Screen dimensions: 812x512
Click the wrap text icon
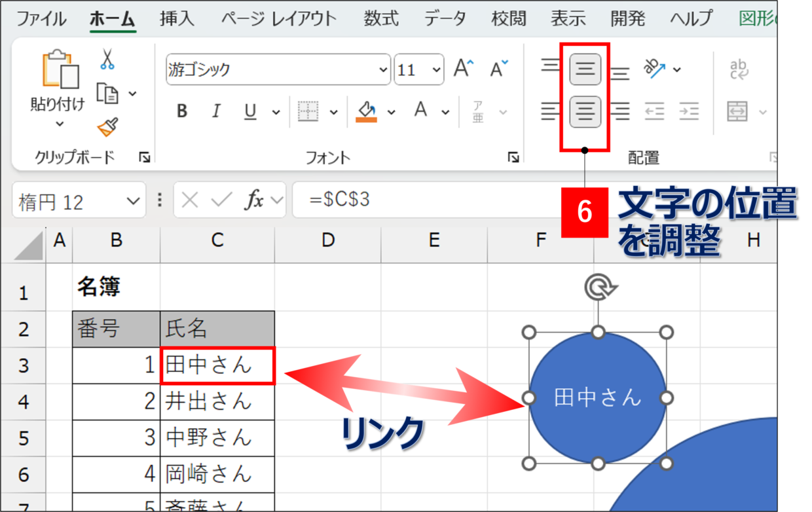pos(739,68)
